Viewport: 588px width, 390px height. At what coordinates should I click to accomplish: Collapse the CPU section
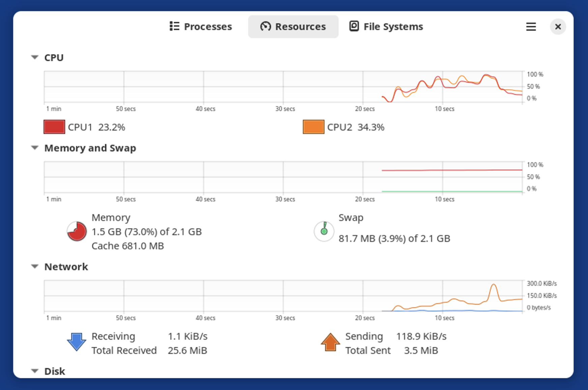click(35, 57)
